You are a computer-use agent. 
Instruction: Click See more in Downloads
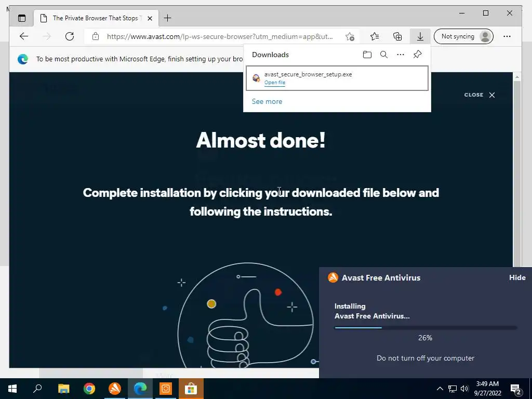[x=267, y=101]
